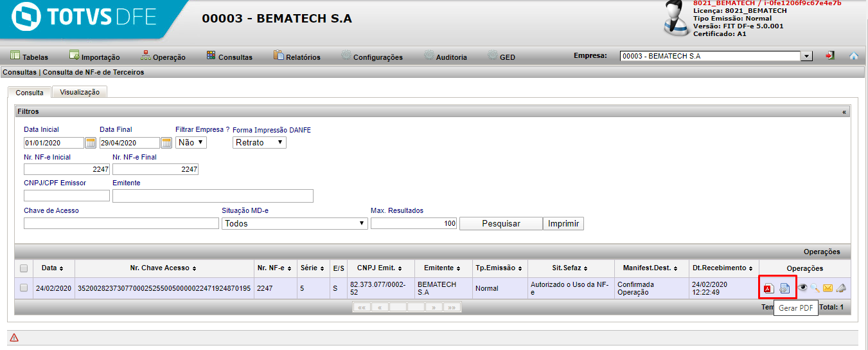
Task: Switch to the Visualização tab
Action: click(80, 92)
